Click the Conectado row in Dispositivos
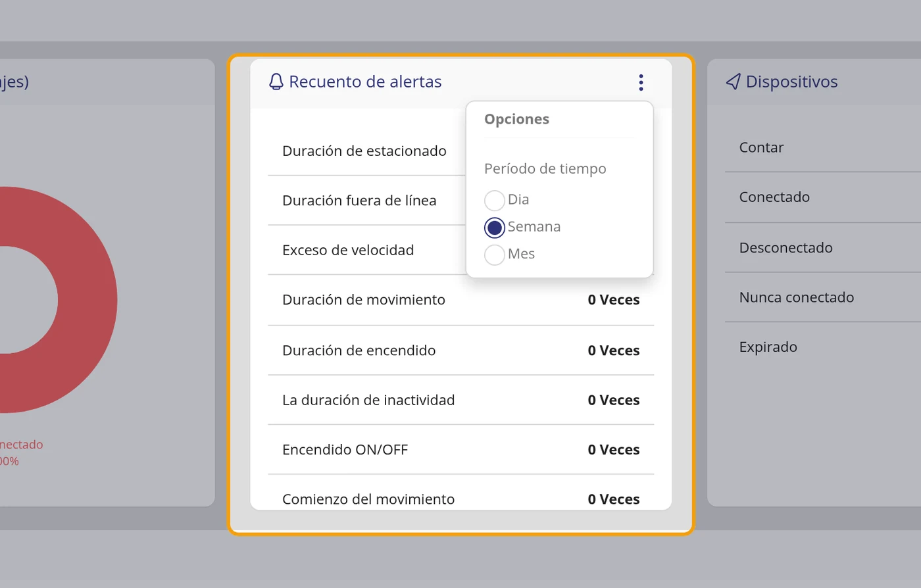921x588 pixels. (823, 197)
